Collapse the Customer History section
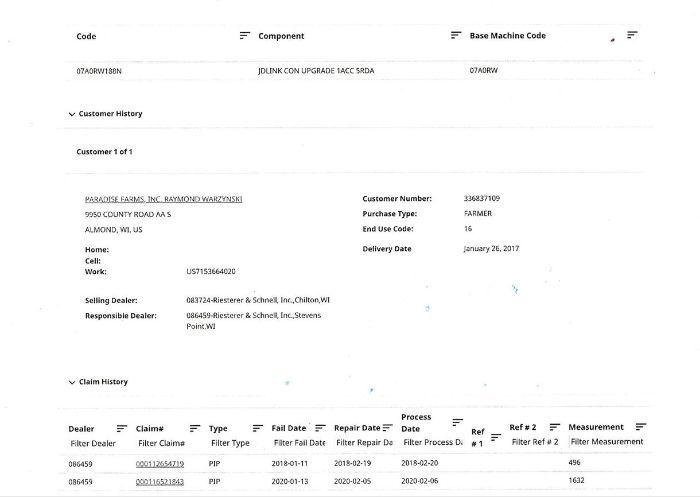The height and width of the screenshot is (497, 700). 72,114
